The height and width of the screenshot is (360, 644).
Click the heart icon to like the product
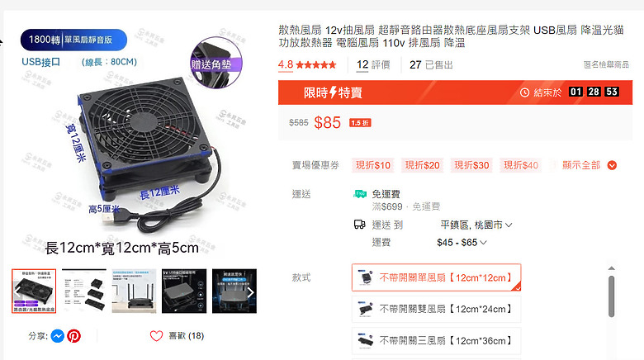pos(157,336)
